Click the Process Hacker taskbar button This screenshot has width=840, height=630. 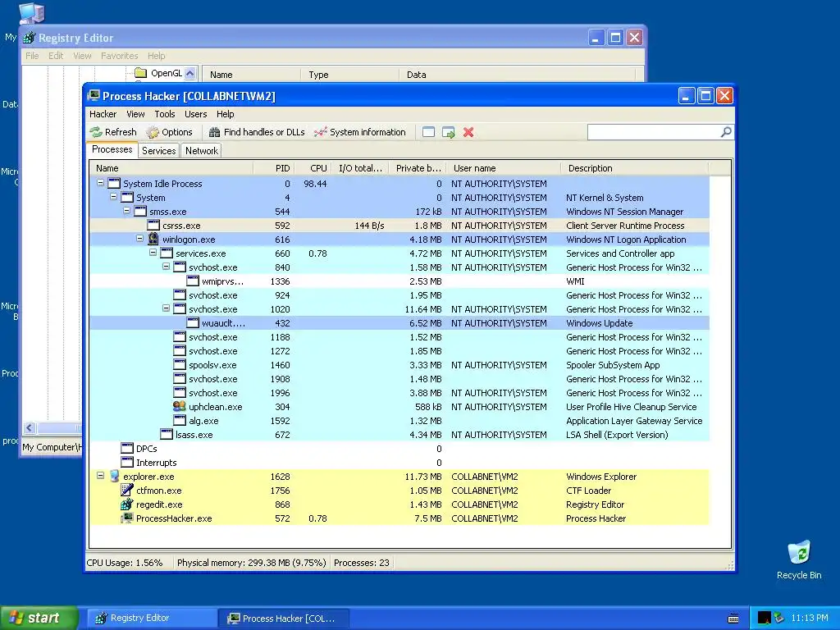(284, 619)
